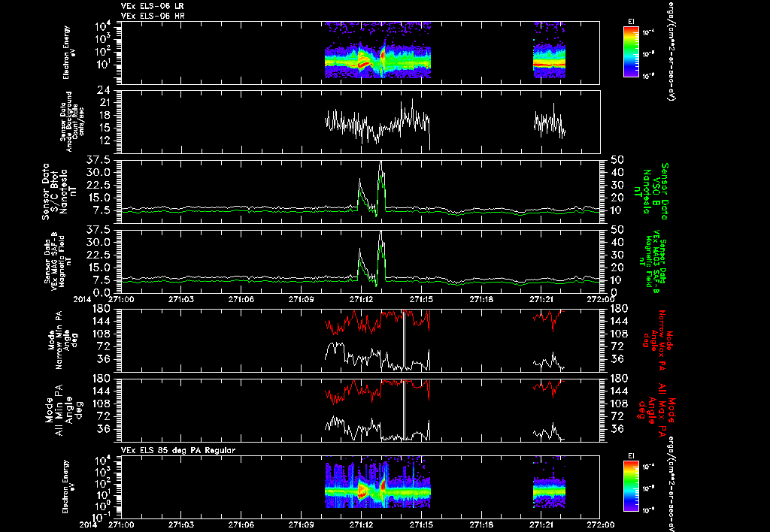Image resolution: width=770 pixels, height=532 pixels.
Task: Select the "12" tick on count rate axis
Action: (105, 141)
